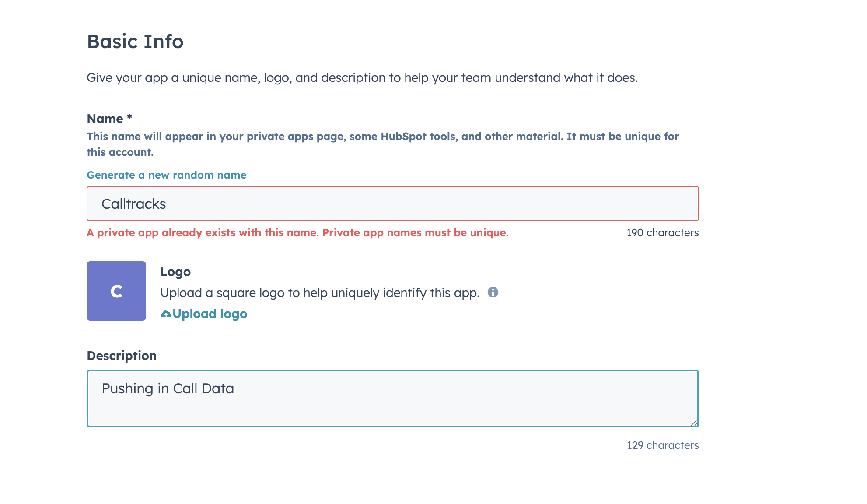
Task: Open the Upload logo link
Action: point(204,314)
